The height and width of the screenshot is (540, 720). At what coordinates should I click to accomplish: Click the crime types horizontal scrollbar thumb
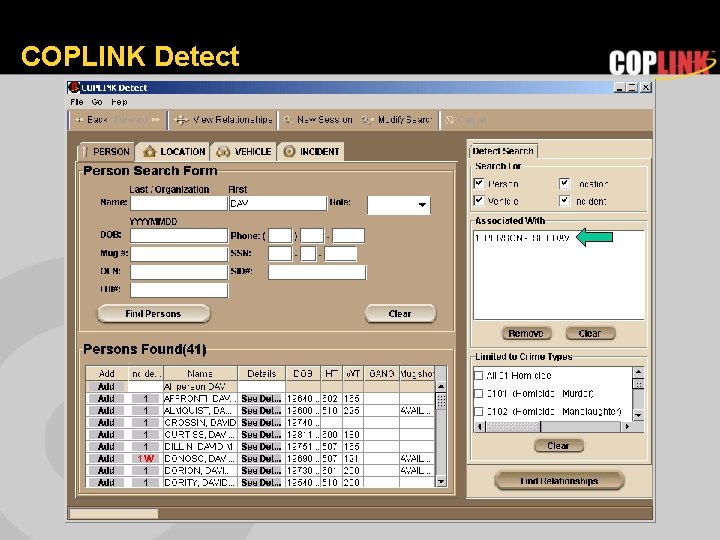[x=513, y=427]
